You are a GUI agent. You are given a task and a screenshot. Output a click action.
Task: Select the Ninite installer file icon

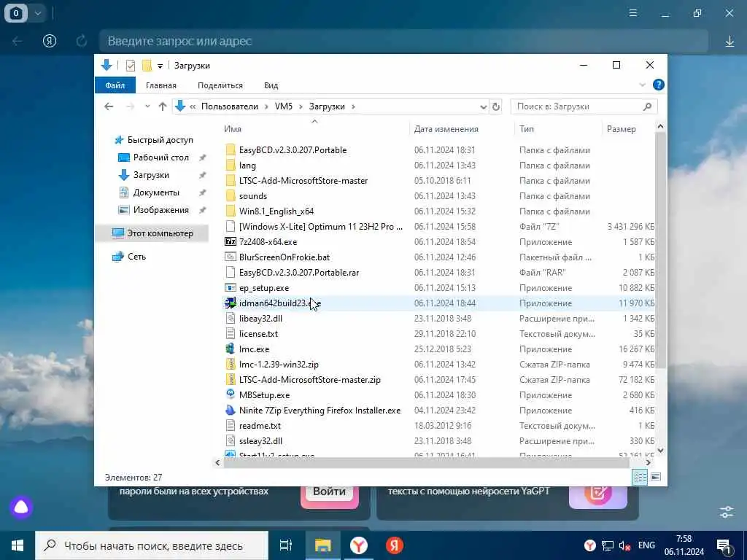coord(231,410)
